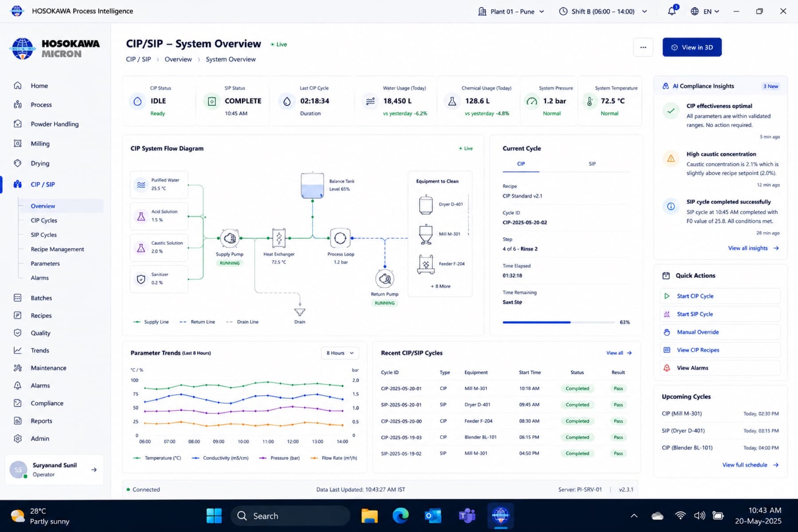798x532 pixels.
Task: Open CIP Cycles in sidebar submenu
Action: click(44, 220)
